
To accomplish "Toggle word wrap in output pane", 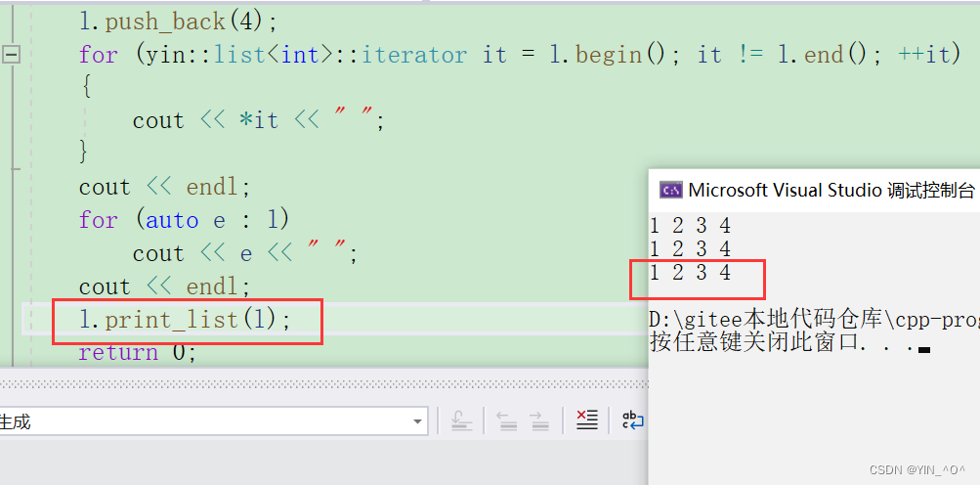I will [x=632, y=419].
